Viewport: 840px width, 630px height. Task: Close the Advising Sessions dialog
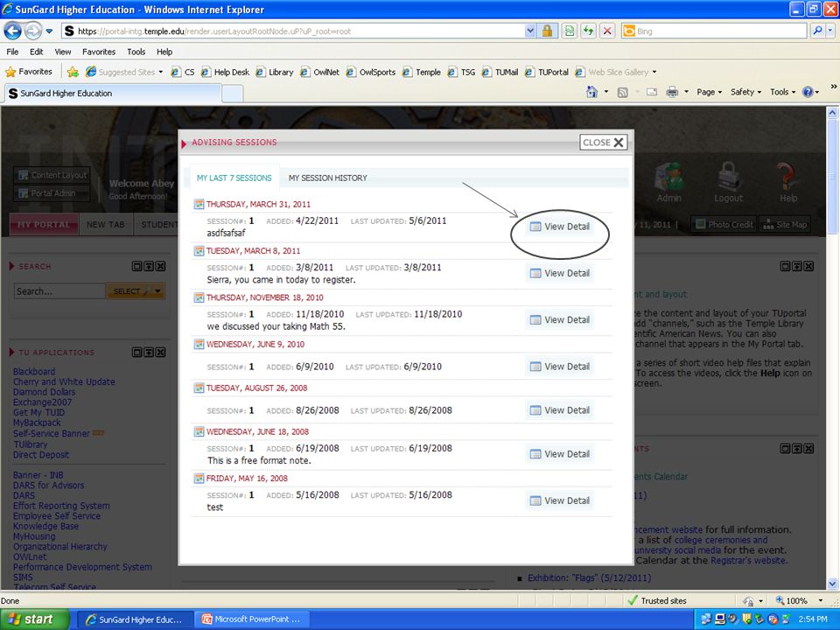[603, 143]
